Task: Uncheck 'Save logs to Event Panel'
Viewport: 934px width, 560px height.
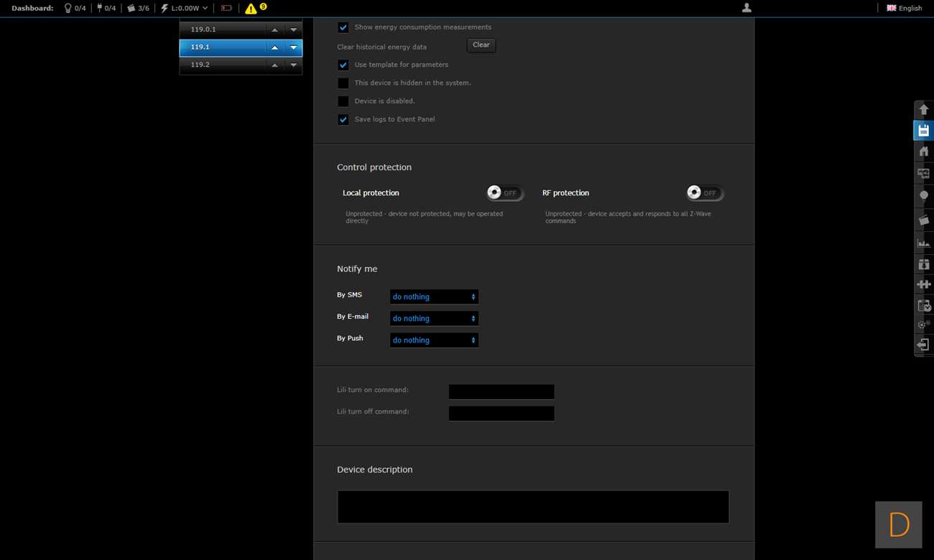Action: pyautogui.click(x=343, y=120)
